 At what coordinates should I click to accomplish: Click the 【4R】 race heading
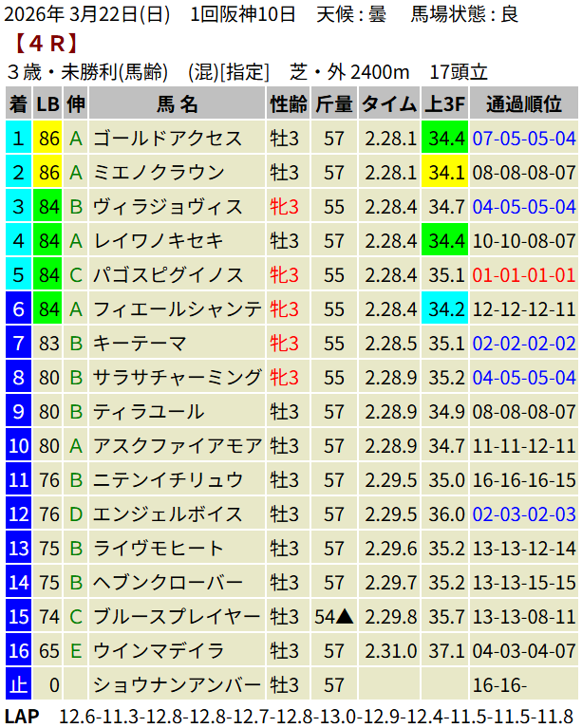[46, 43]
